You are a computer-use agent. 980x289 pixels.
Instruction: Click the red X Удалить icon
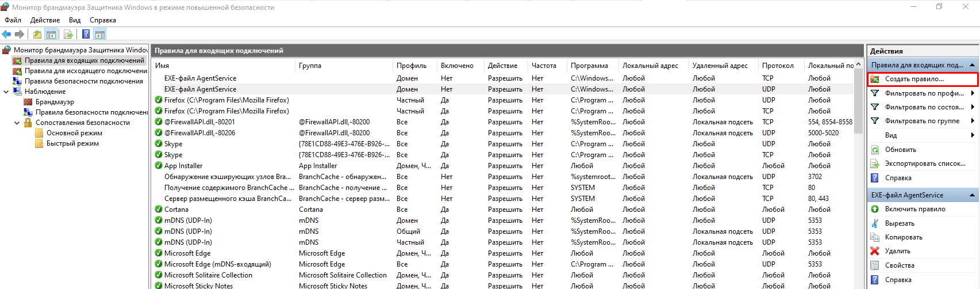coord(875,251)
